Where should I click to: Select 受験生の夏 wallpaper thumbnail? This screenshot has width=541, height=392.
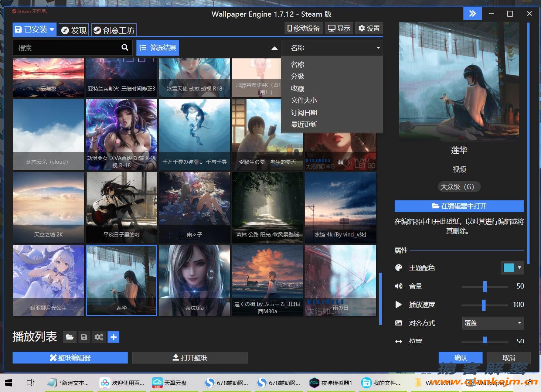pyautogui.click(x=268, y=134)
